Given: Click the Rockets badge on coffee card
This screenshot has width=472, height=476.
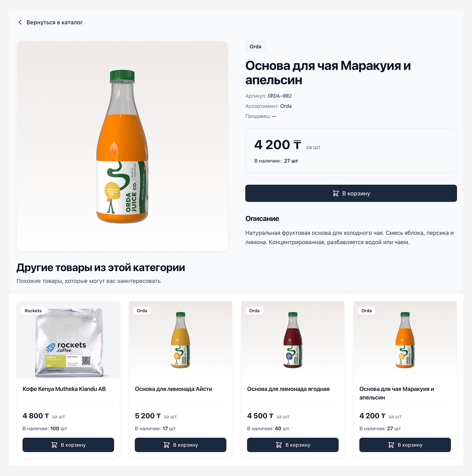Looking at the screenshot, I should (x=33, y=311).
